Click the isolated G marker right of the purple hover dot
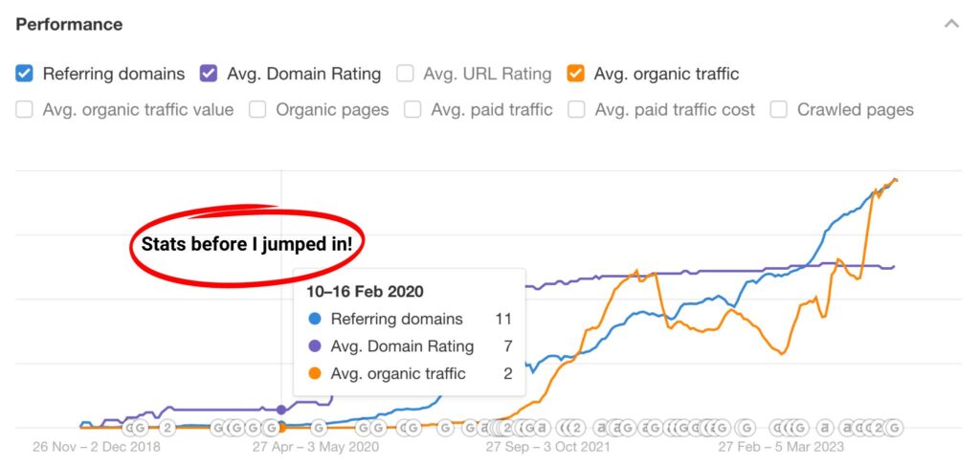Viewport: 980px width, 467px height. (319, 428)
